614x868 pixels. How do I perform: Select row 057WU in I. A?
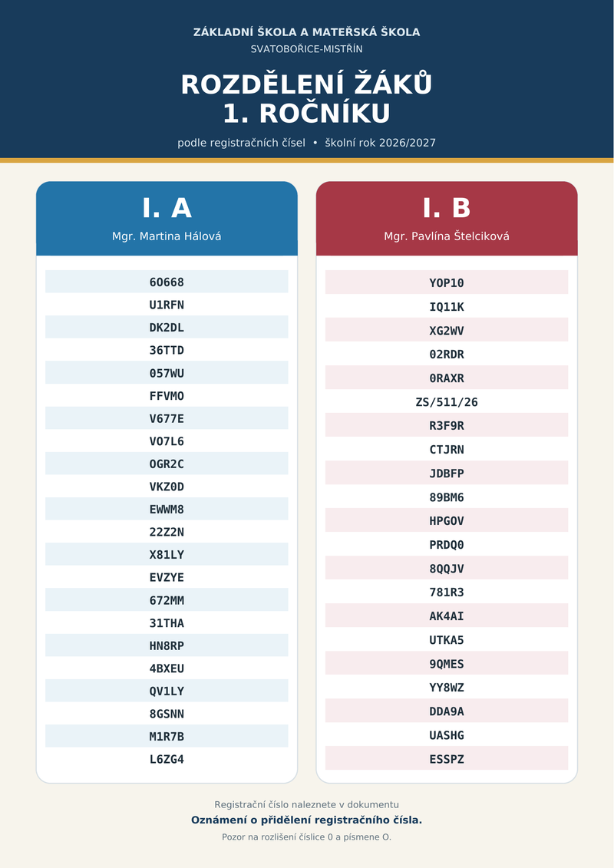167,372
